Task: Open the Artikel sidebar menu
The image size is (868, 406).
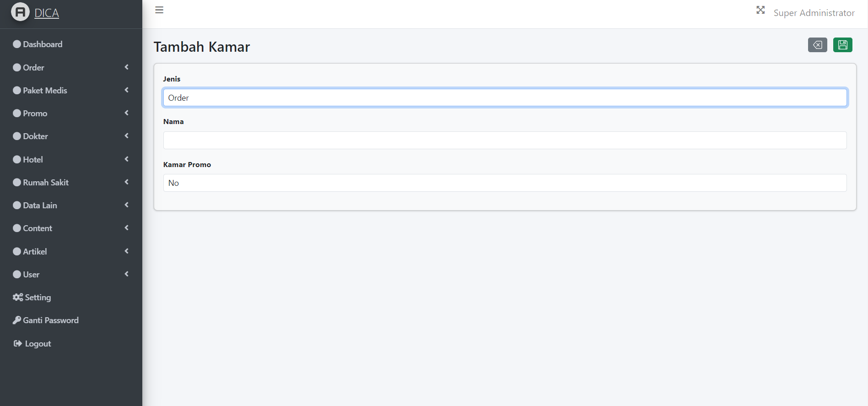Action: click(x=71, y=251)
